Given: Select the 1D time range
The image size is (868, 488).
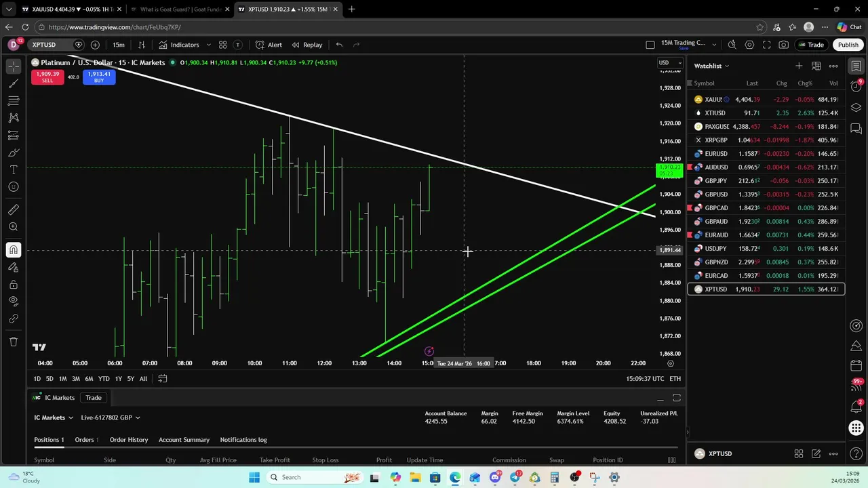Looking at the screenshot, I should [37, 379].
